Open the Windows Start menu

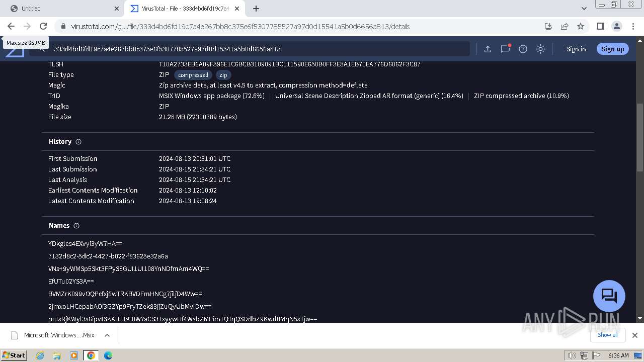[x=14, y=355]
